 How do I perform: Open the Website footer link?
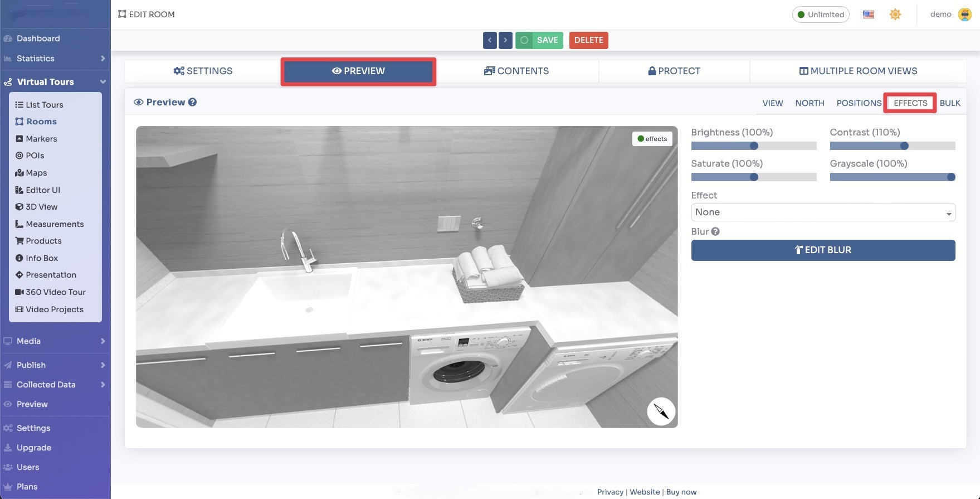pos(645,492)
